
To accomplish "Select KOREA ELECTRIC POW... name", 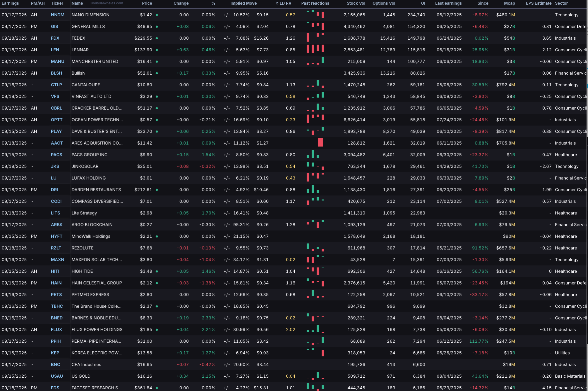I will coord(97,353).
